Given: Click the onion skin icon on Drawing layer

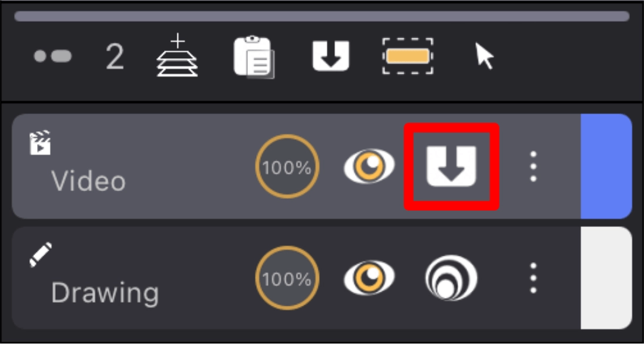Looking at the screenshot, I should point(451,278).
